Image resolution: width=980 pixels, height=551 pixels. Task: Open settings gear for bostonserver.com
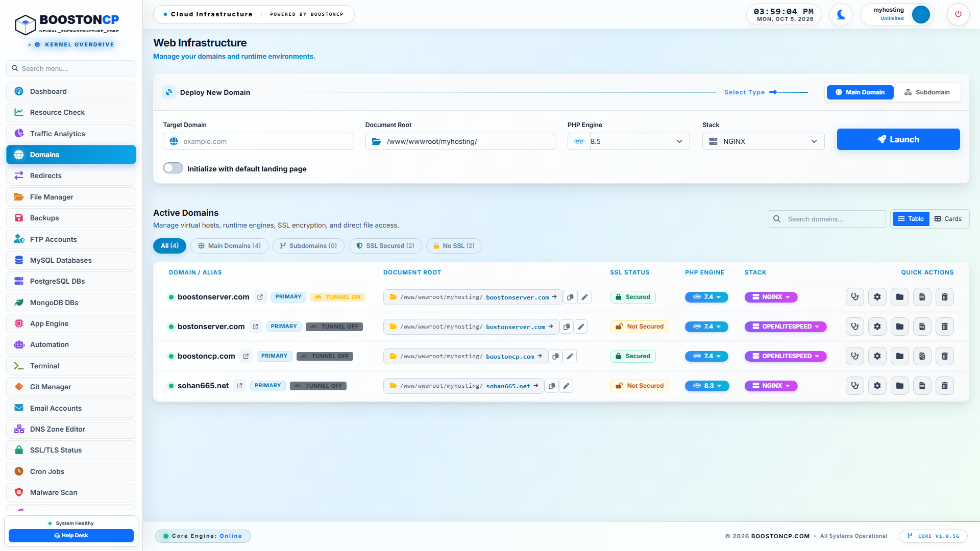[x=877, y=327]
